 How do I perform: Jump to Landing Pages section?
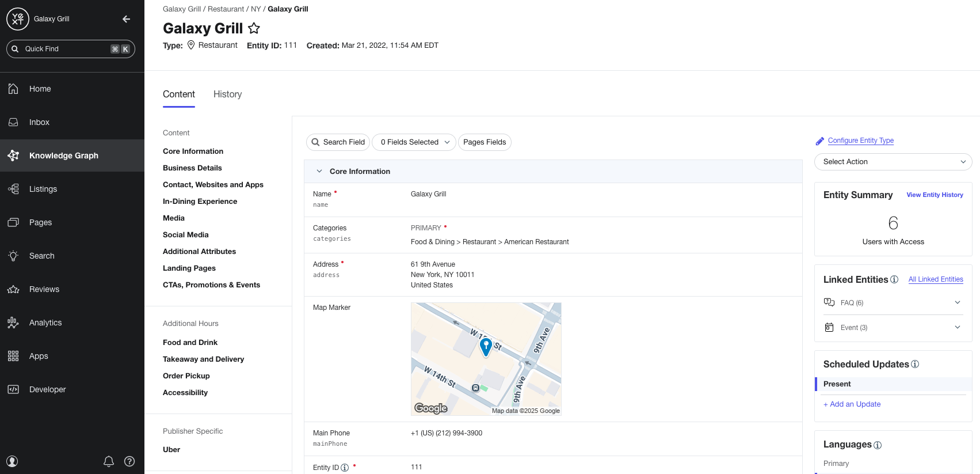coord(189,268)
